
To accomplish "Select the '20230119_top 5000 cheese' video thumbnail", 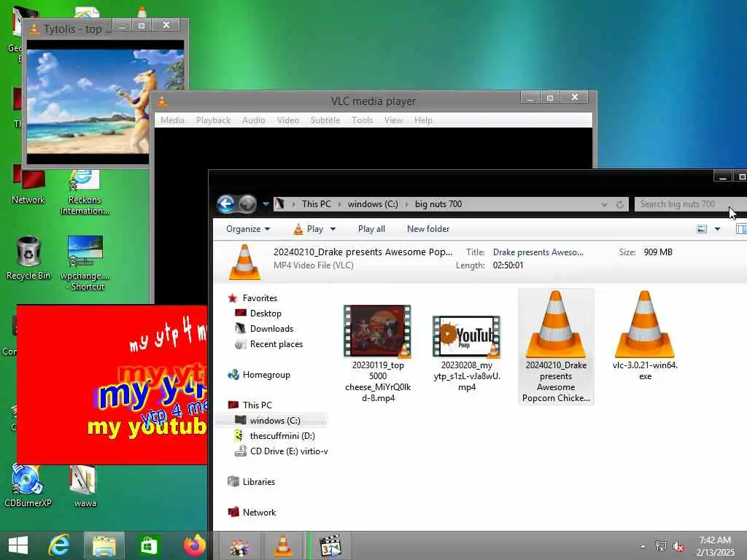I will [377, 332].
